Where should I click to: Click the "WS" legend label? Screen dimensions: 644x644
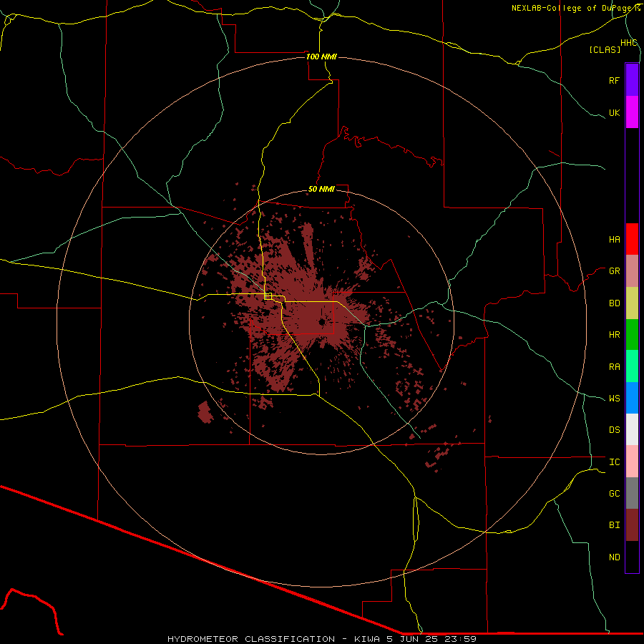(x=614, y=399)
